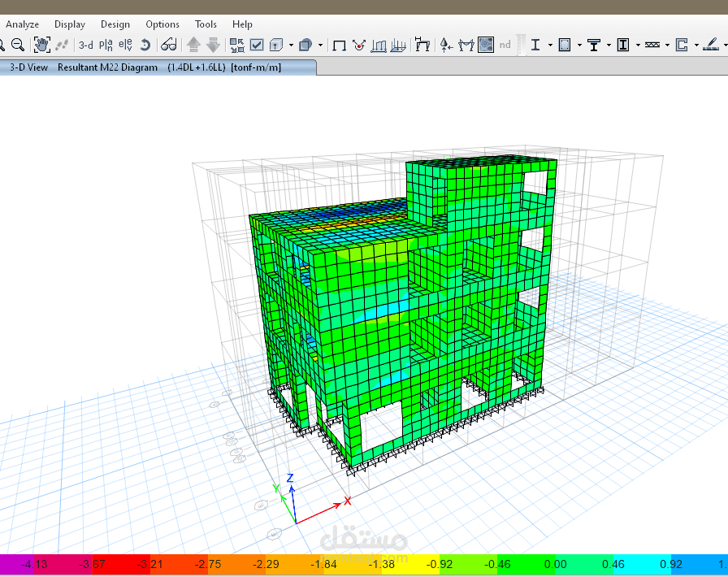Show frame forces moment diagram icon
The image size is (728, 577).
click(x=466, y=45)
